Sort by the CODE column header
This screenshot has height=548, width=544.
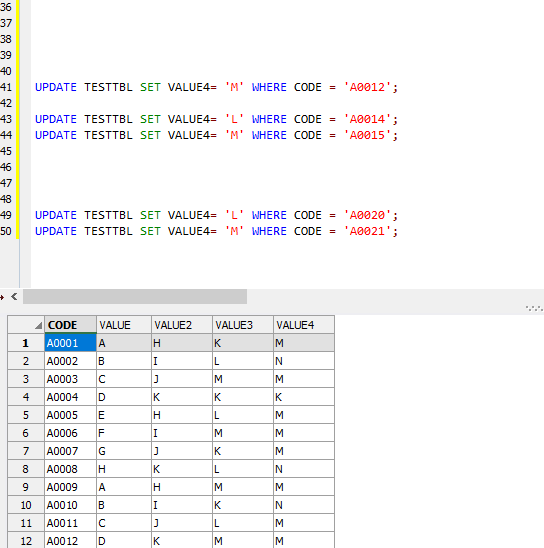(x=70, y=325)
